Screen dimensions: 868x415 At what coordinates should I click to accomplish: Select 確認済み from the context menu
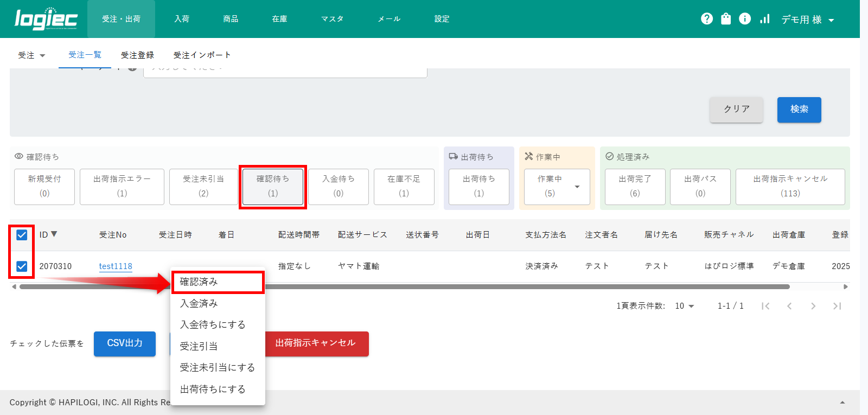pyautogui.click(x=217, y=282)
